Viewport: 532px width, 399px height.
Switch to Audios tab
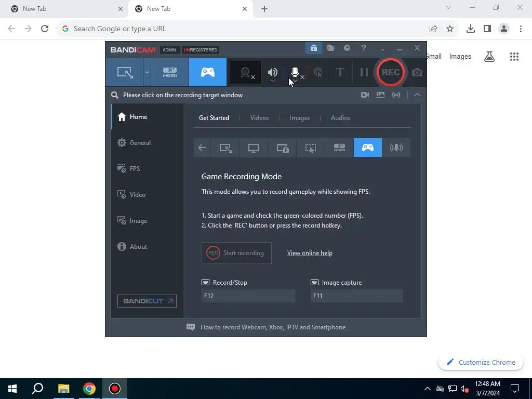click(x=340, y=118)
